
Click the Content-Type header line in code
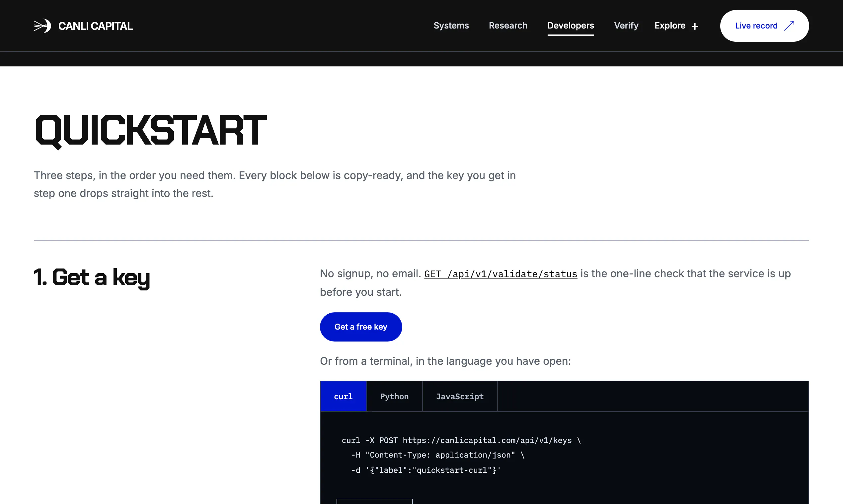click(438, 455)
